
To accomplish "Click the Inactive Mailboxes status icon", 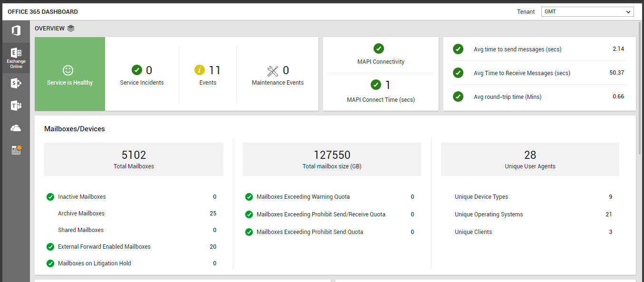I will [x=50, y=197].
